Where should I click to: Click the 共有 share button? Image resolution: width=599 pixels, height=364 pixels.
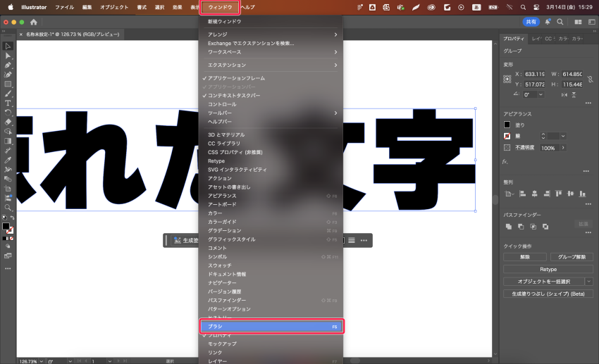pyautogui.click(x=531, y=22)
